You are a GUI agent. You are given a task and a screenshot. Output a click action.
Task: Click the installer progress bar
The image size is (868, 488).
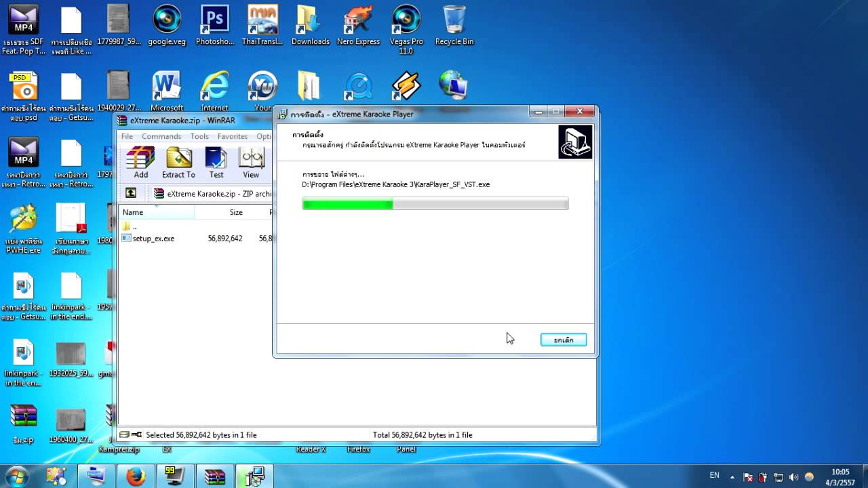click(x=435, y=204)
